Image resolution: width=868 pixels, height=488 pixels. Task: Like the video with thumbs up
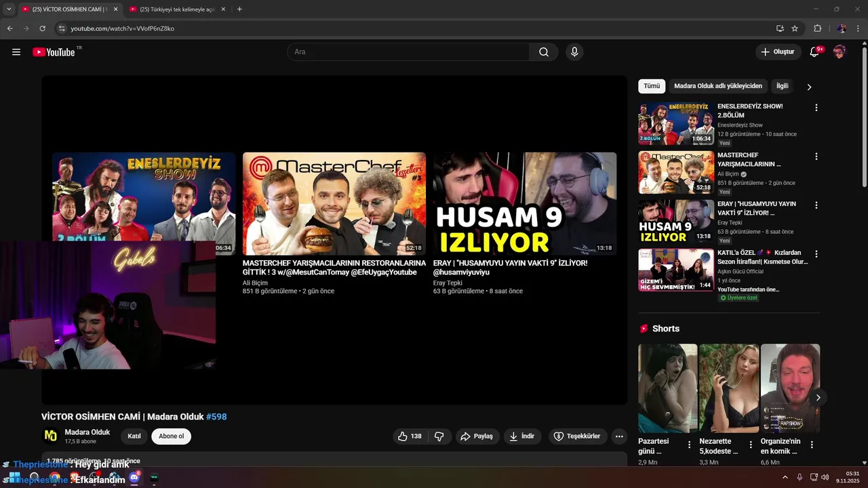point(410,436)
